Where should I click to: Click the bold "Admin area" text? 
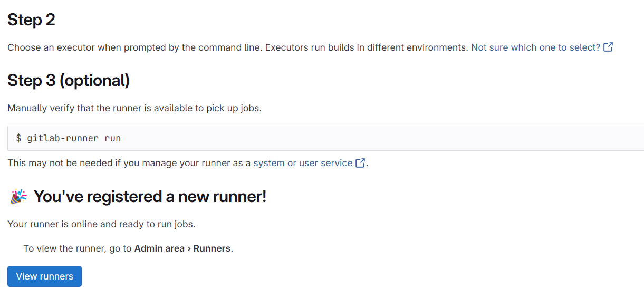coord(159,248)
